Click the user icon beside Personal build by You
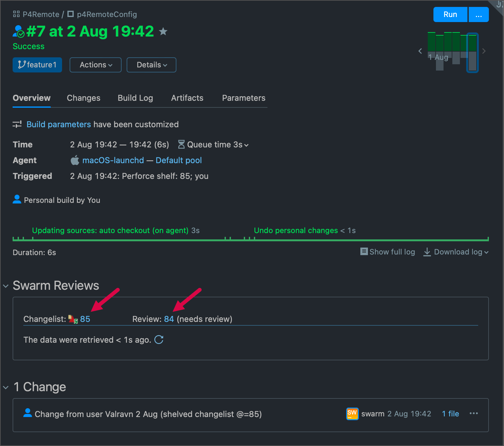Image resolution: width=504 pixels, height=446 pixels. [17, 199]
